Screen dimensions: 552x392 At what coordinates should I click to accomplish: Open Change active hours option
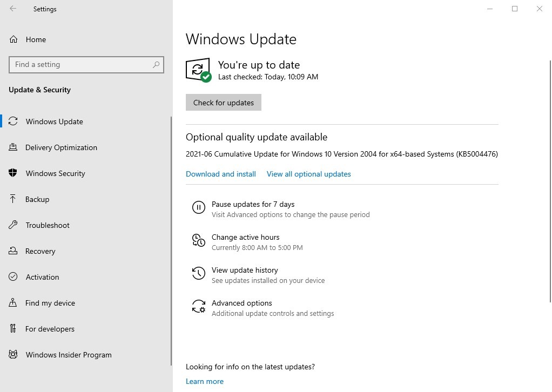(x=247, y=242)
